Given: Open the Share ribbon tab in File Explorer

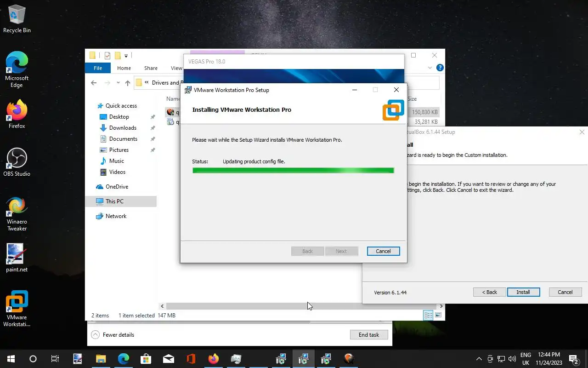Looking at the screenshot, I should coord(151,68).
